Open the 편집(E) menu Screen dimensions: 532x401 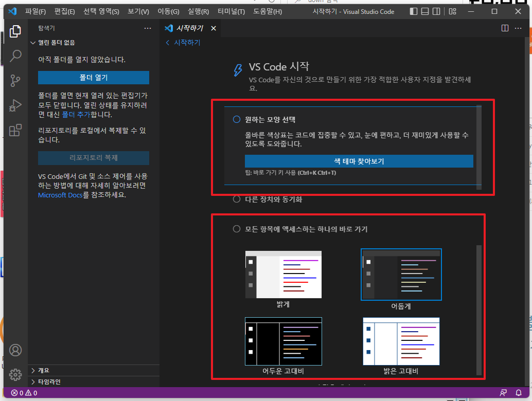tap(64, 11)
